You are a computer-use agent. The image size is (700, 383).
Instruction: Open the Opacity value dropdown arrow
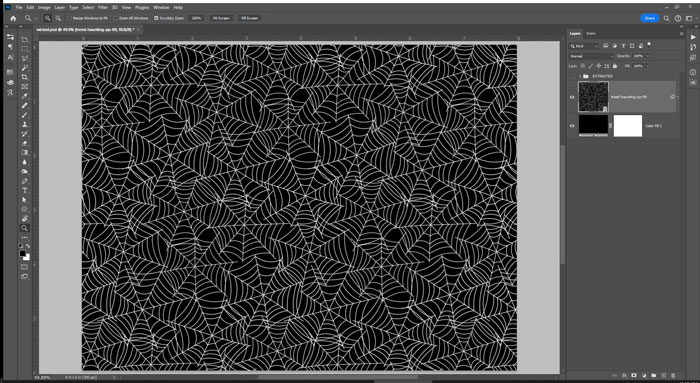click(x=647, y=56)
